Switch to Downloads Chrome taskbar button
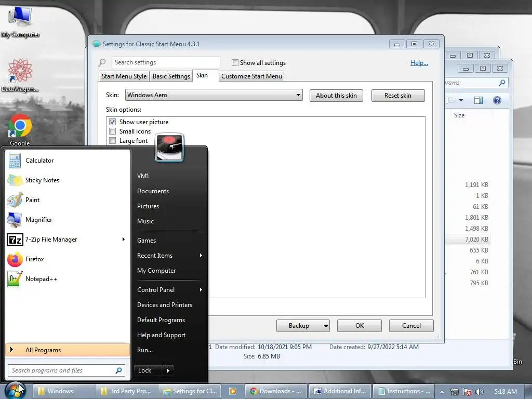The width and height of the screenshot is (532, 399). pos(276,391)
